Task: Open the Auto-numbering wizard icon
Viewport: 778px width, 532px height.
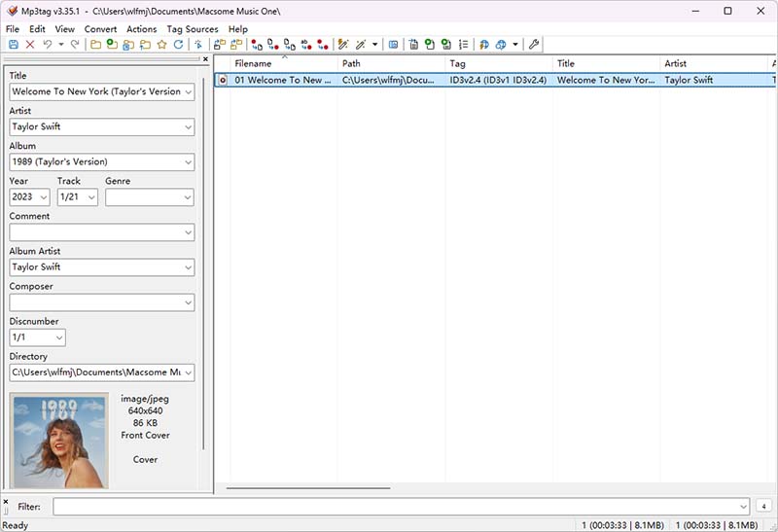Action: pyautogui.click(x=463, y=45)
